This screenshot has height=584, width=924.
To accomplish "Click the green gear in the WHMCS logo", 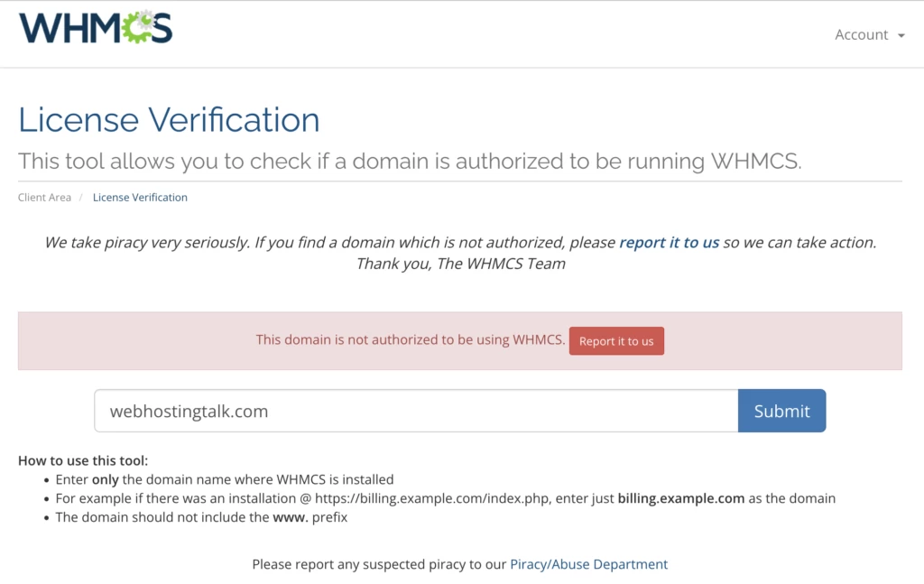I will pos(139,28).
